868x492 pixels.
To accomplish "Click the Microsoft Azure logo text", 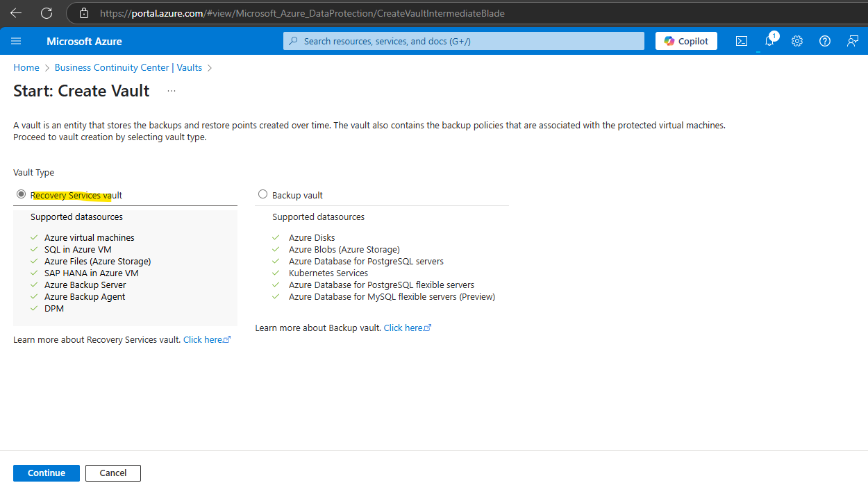I will point(84,41).
